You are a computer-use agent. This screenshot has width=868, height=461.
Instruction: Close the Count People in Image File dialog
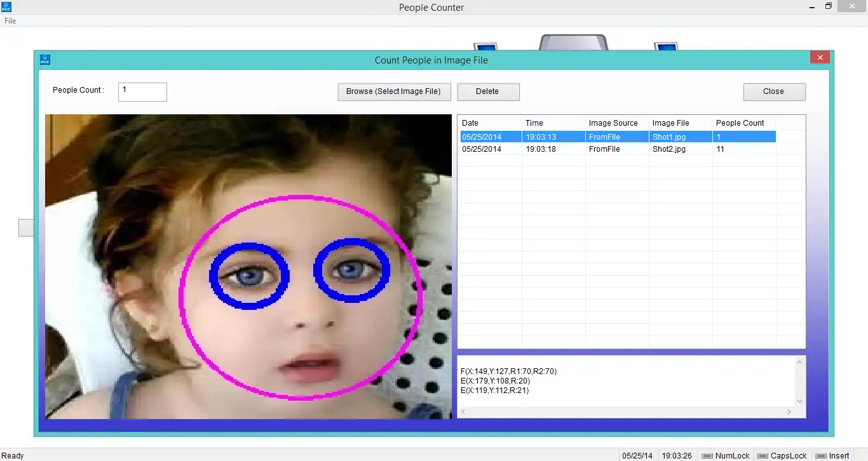coord(820,58)
